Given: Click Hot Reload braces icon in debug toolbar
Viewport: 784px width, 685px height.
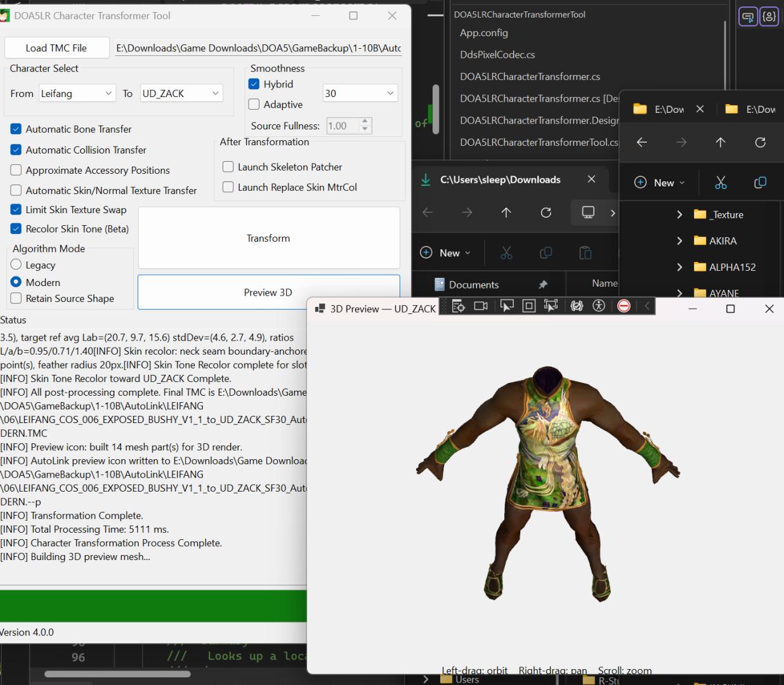Looking at the screenshot, I should point(577,306).
